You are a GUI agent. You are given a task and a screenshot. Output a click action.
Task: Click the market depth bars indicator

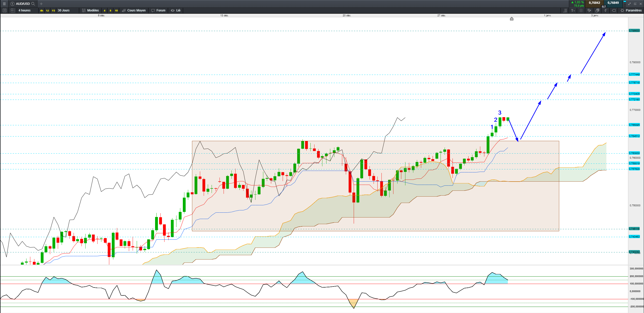click(625, 4)
